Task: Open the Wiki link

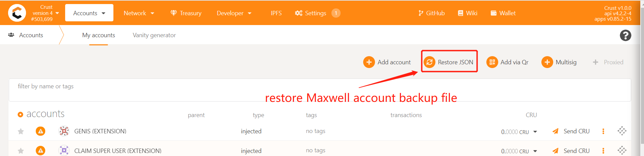Action: point(467,13)
